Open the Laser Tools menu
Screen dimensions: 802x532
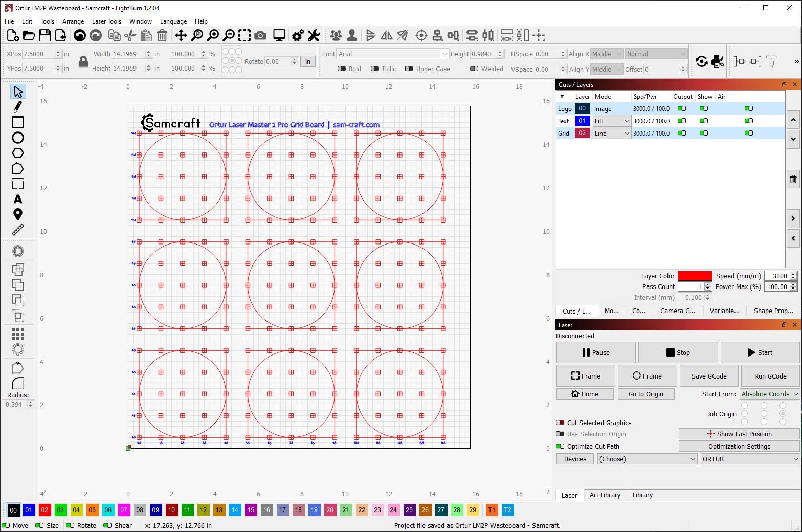tap(106, 21)
